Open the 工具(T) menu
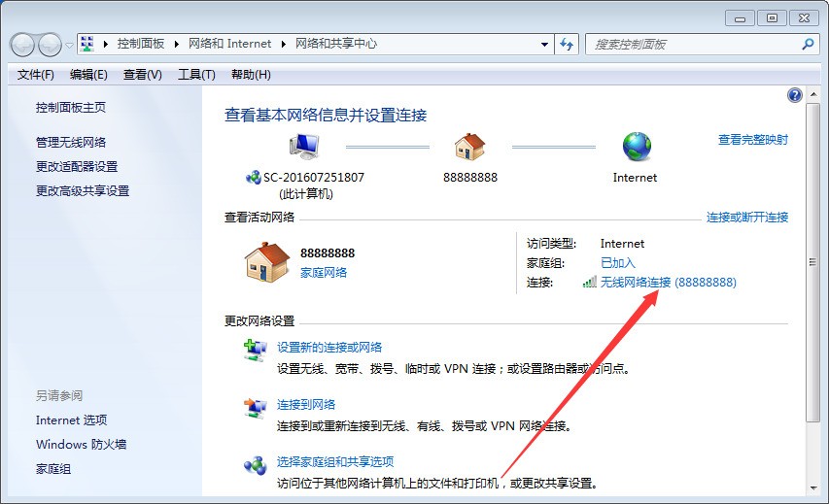The height and width of the screenshot is (504, 829). point(196,75)
